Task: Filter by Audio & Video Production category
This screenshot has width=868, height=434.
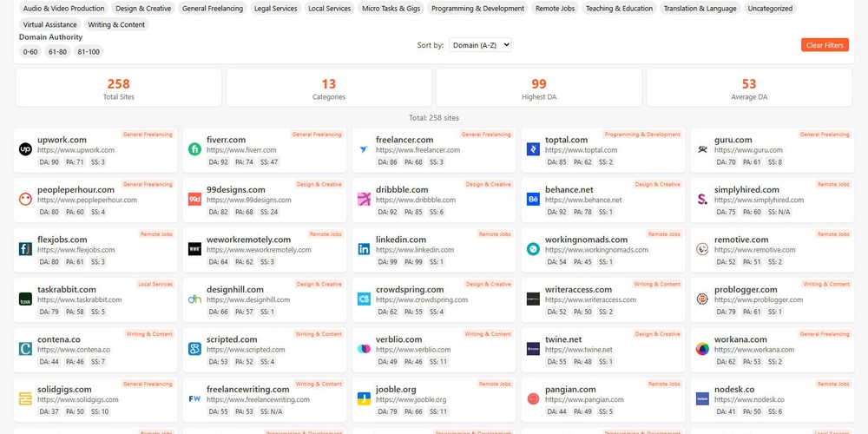Action: click(63, 9)
